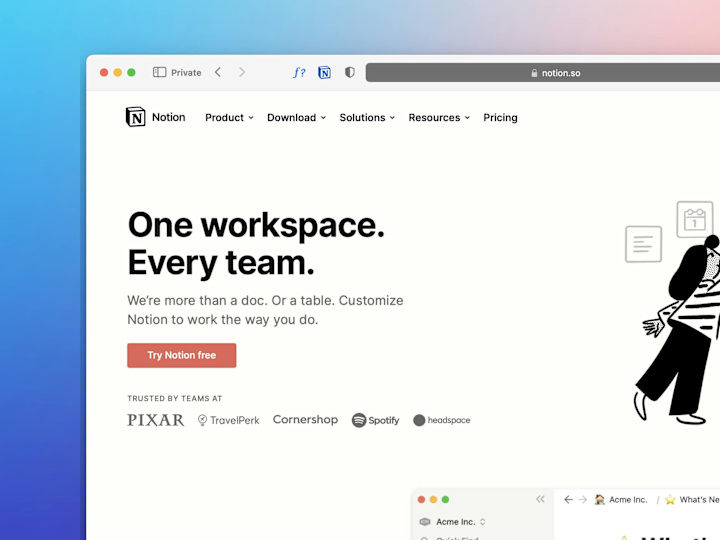Viewport: 720px width, 540px height.
Task: Collapse the sidebar in the Acme demo window
Action: point(540,499)
